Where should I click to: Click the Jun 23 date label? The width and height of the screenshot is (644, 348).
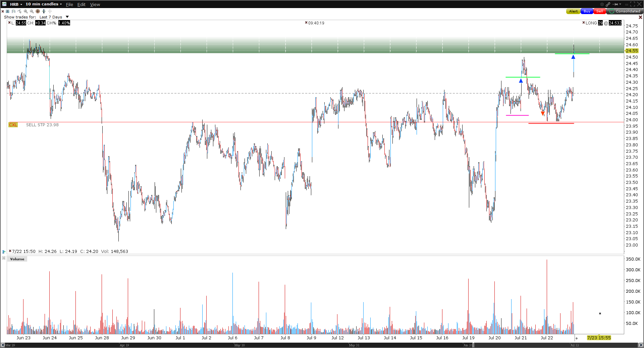(x=23, y=338)
